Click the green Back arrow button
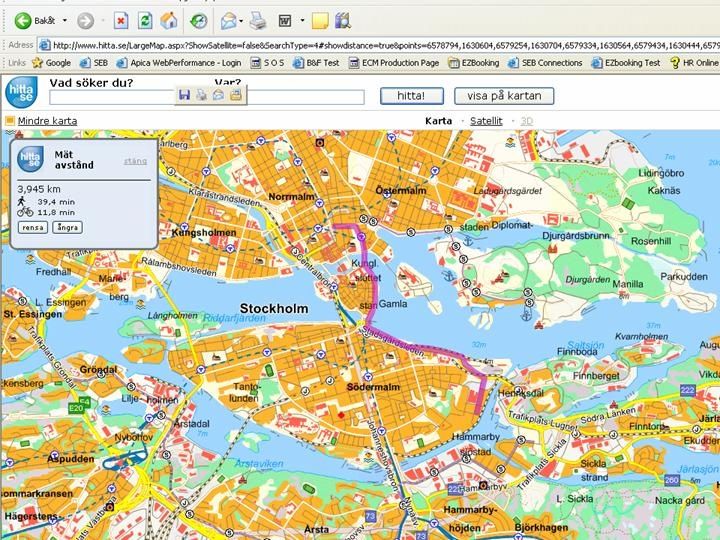This screenshot has height=540, width=720. click(x=23, y=21)
